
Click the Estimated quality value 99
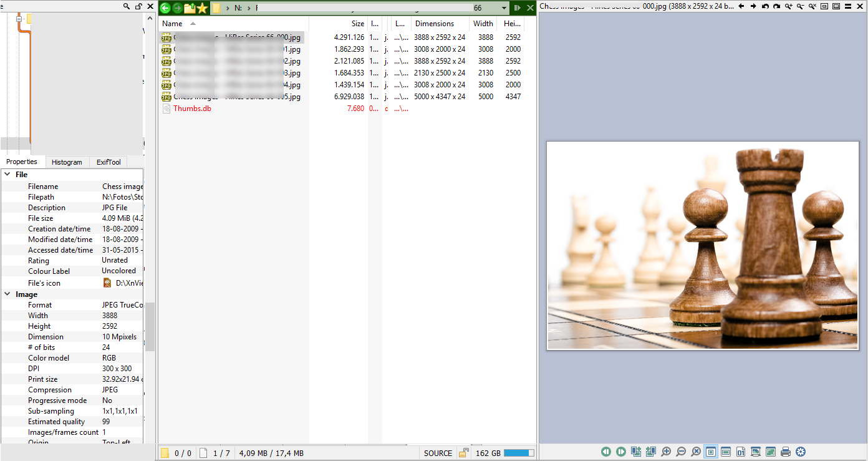tap(107, 422)
